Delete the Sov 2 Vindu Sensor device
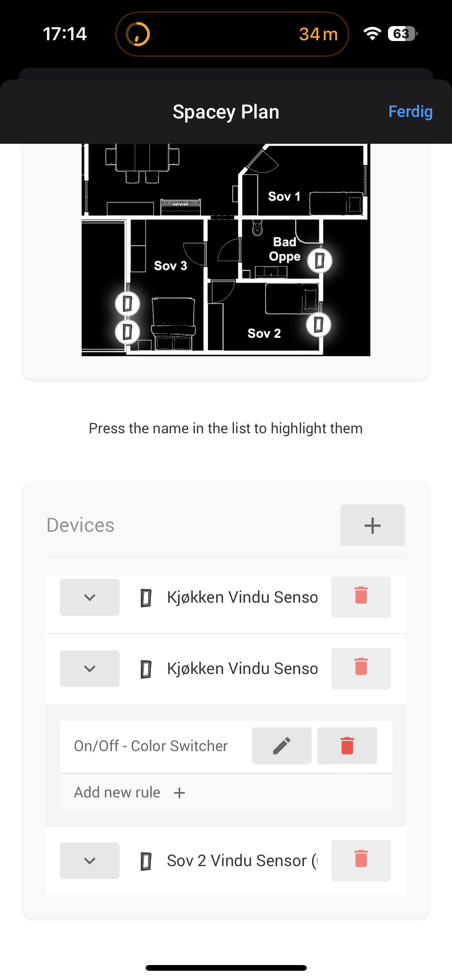Viewport: 452px width, 980px height. [x=361, y=860]
